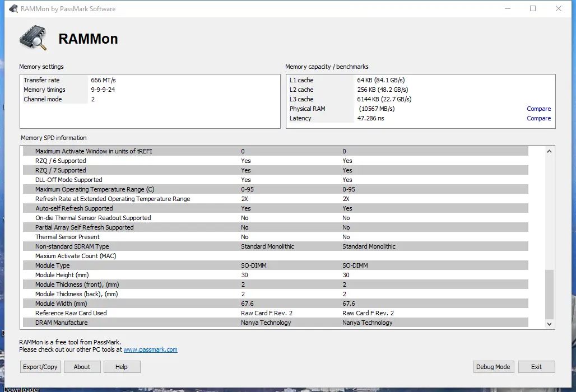
Task: Select the Maxium Activate Count (MAC) row
Action: [276, 256]
